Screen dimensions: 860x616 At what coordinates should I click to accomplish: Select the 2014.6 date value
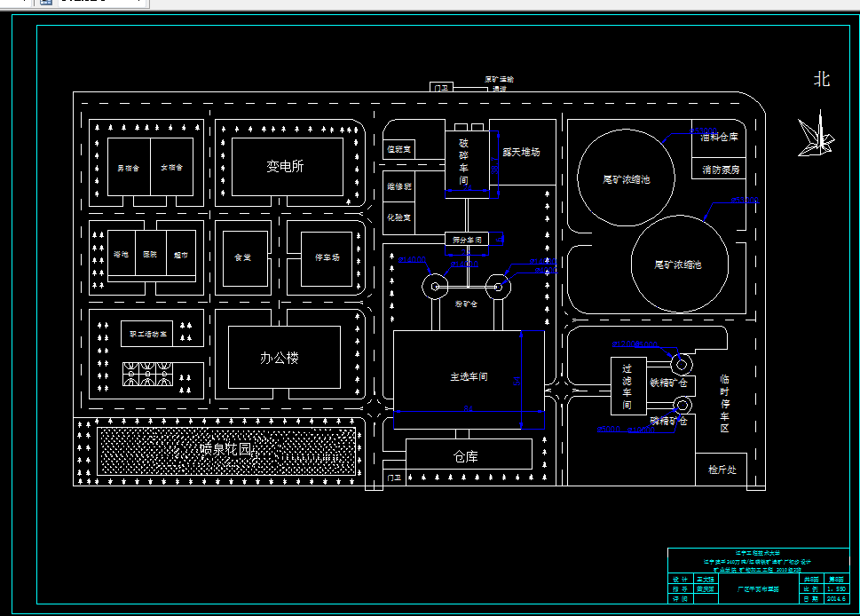coord(836,599)
